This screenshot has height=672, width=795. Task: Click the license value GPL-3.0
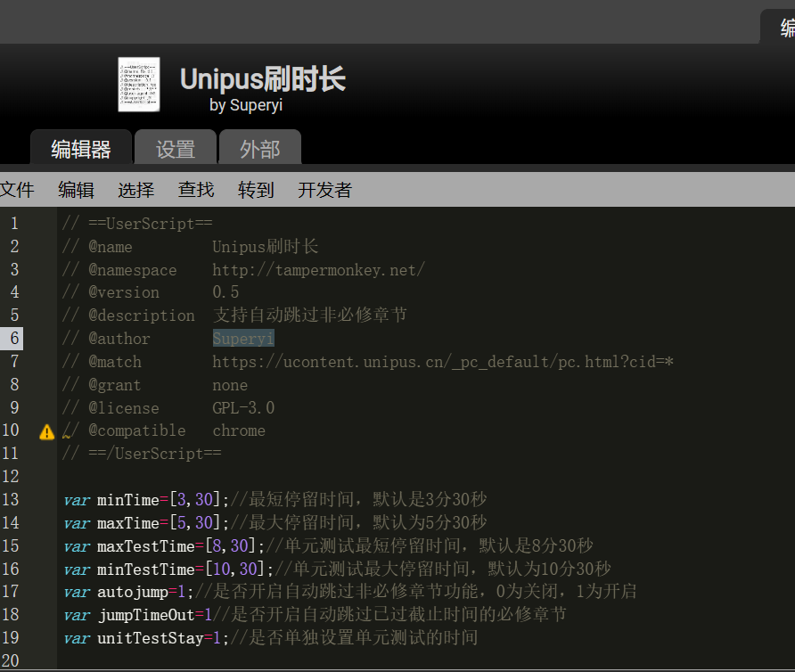243,408
